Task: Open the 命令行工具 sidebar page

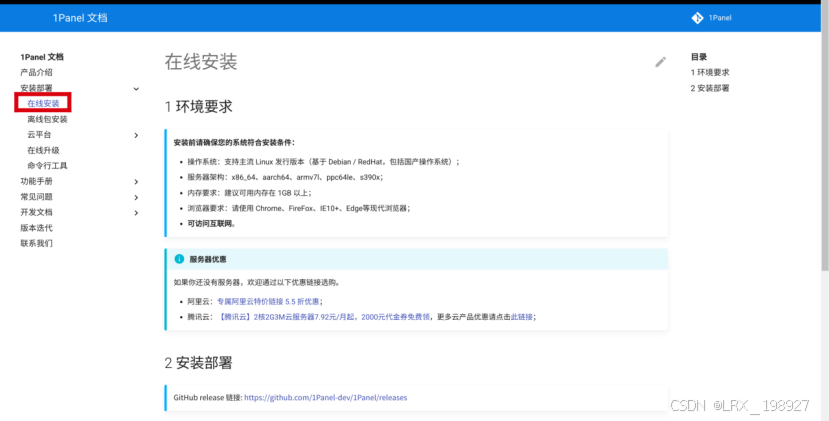Action: pos(48,166)
